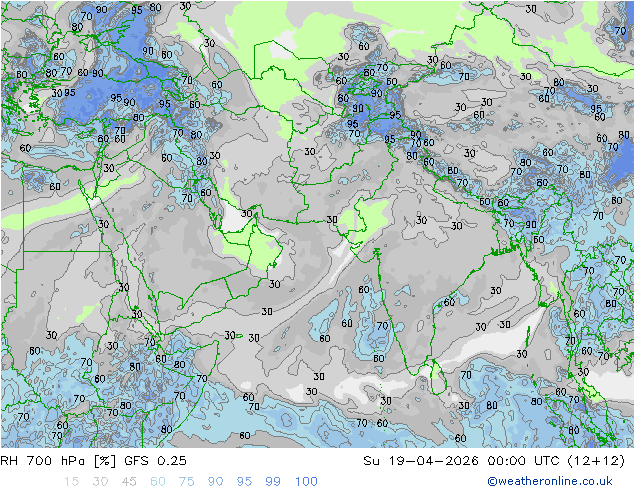This screenshot has width=634, height=490.
Task: Click the 'GFS 0.25' model label
Action: [x=156, y=461]
